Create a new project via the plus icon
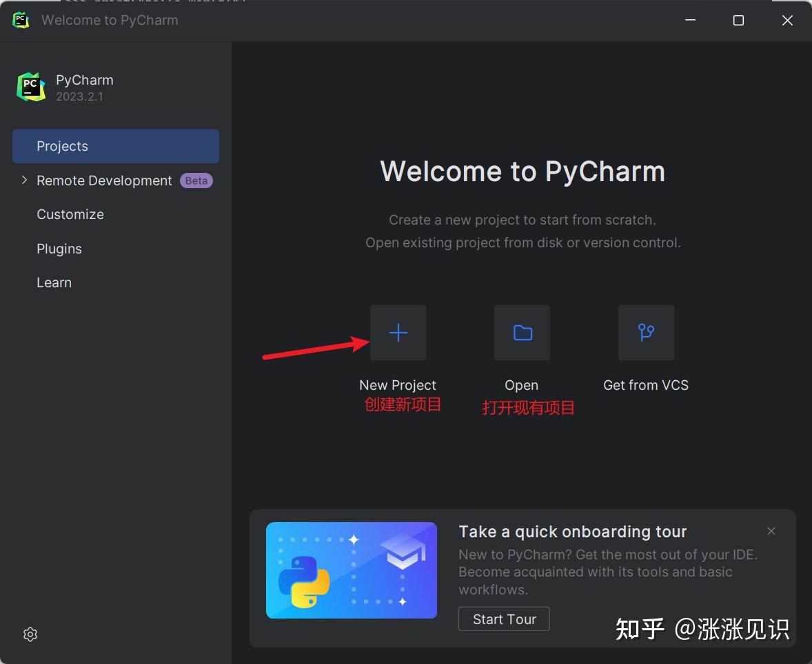Screen dimensions: 812x664 [398, 333]
